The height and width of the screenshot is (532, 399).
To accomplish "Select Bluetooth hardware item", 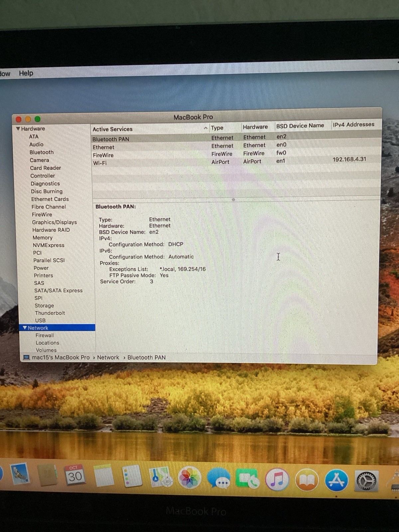I will click(41, 152).
